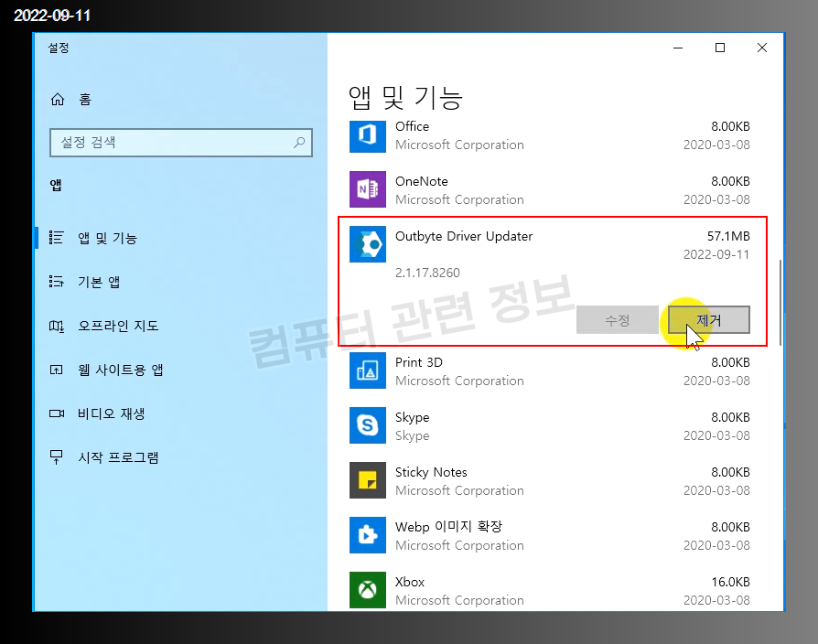Click the Print 3D app icon
Image resolution: width=818 pixels, height=644 pixels.
click(368, 370)
